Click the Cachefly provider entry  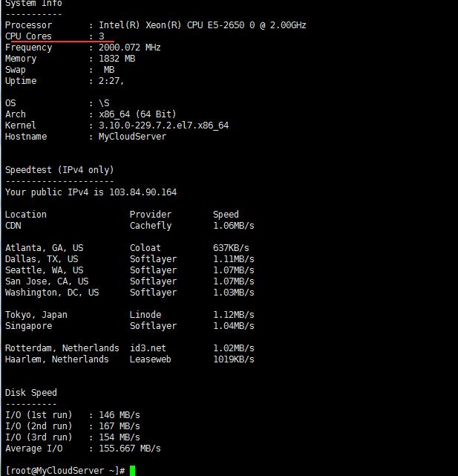(x=151, y=226)
